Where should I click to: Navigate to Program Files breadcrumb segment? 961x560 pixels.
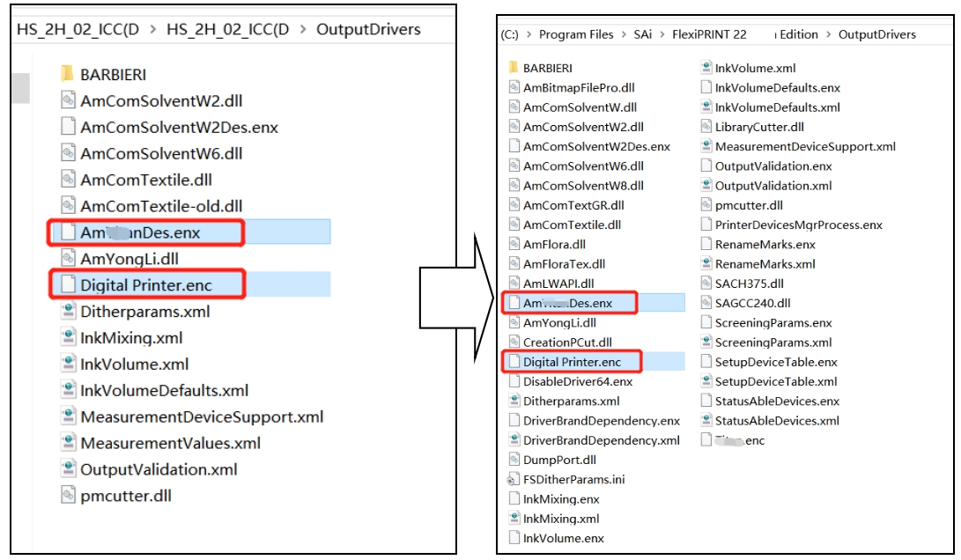click(575, 35)
